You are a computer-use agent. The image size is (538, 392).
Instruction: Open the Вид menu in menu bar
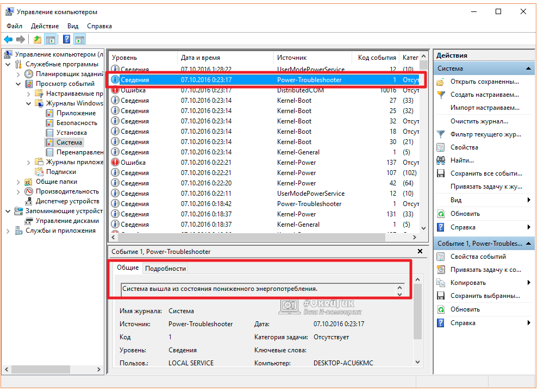(x=73, y=26)
